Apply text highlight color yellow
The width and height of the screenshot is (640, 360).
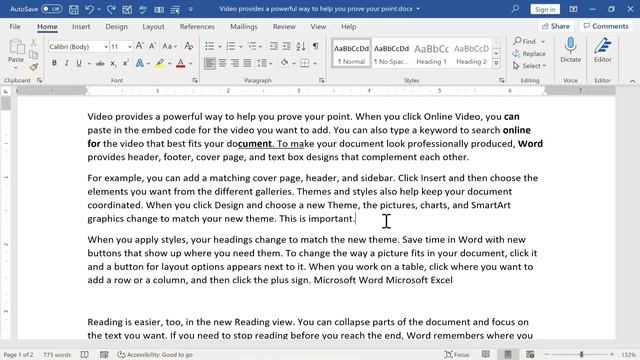tap(160, 63)
